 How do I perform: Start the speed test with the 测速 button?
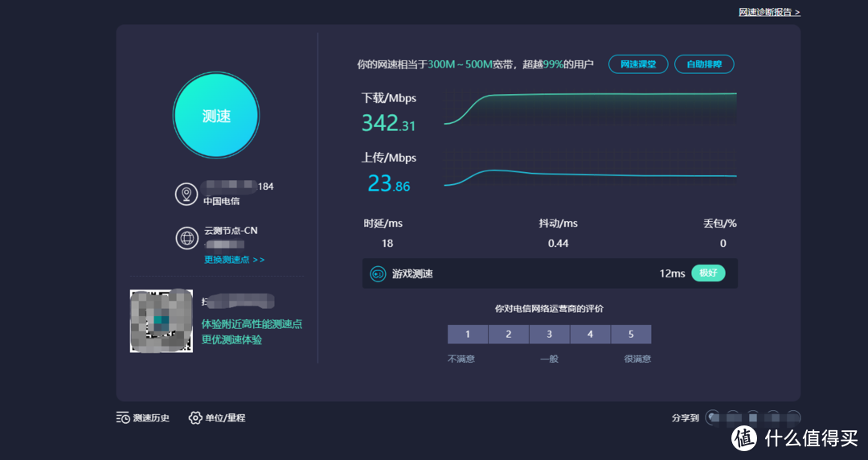(216, 115)
